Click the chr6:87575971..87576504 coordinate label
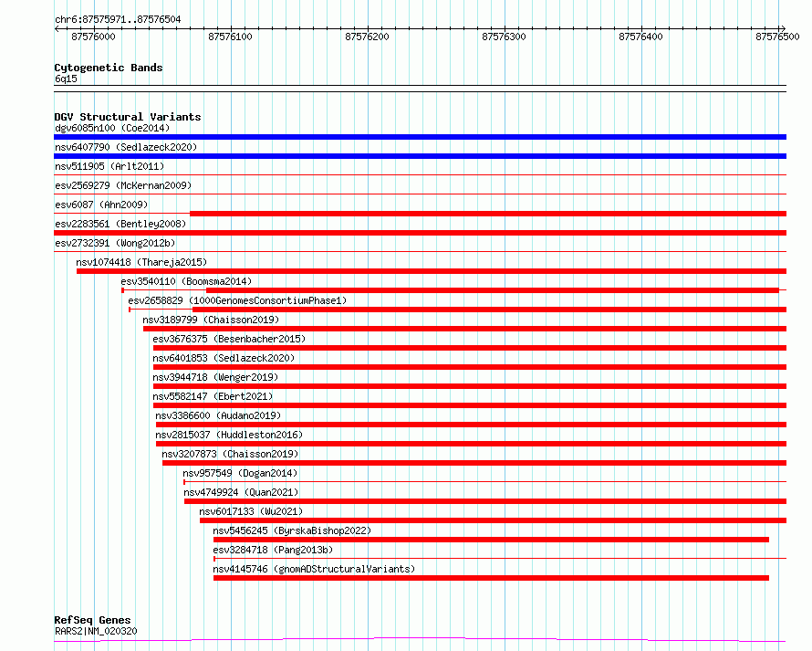812x651 pixels. click(118, 19)
